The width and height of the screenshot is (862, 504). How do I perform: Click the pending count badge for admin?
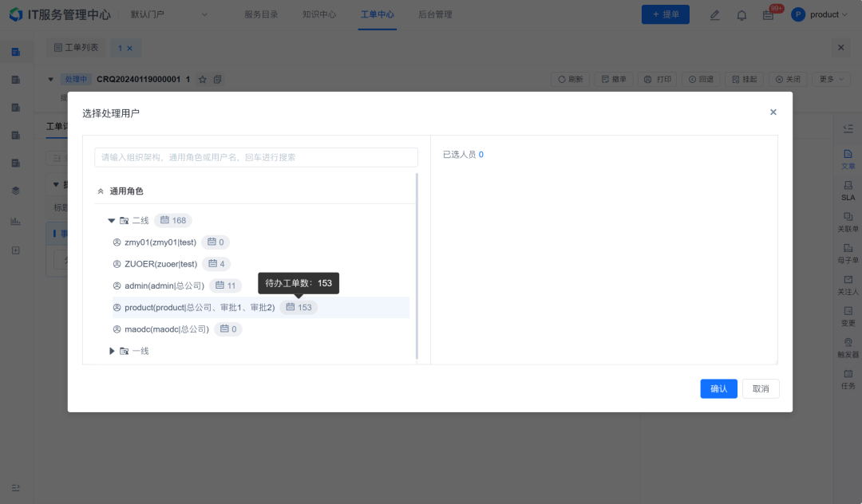(x=225, y=285)
